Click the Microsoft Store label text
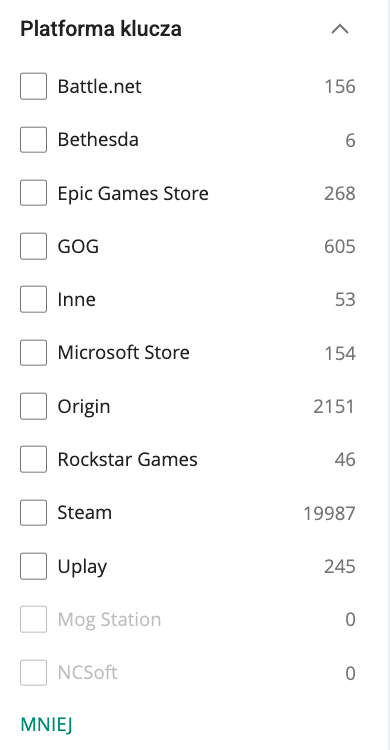 click(x=123, y=353)
